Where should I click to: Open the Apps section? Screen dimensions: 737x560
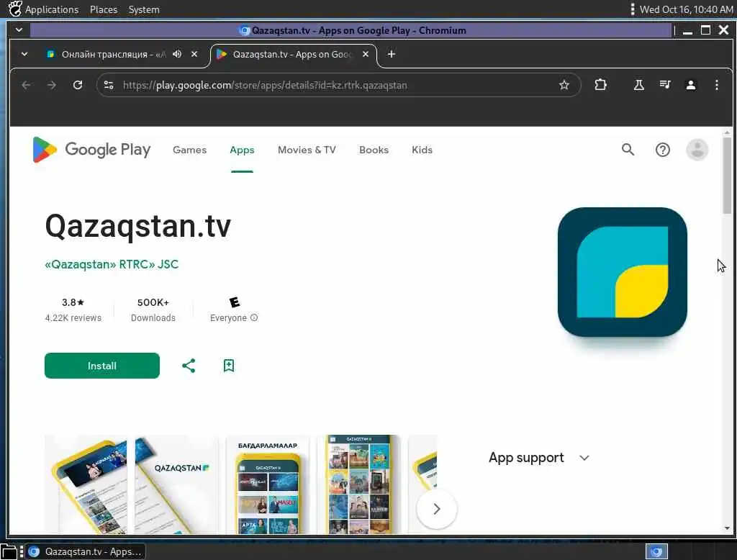(x=242, y=150)
